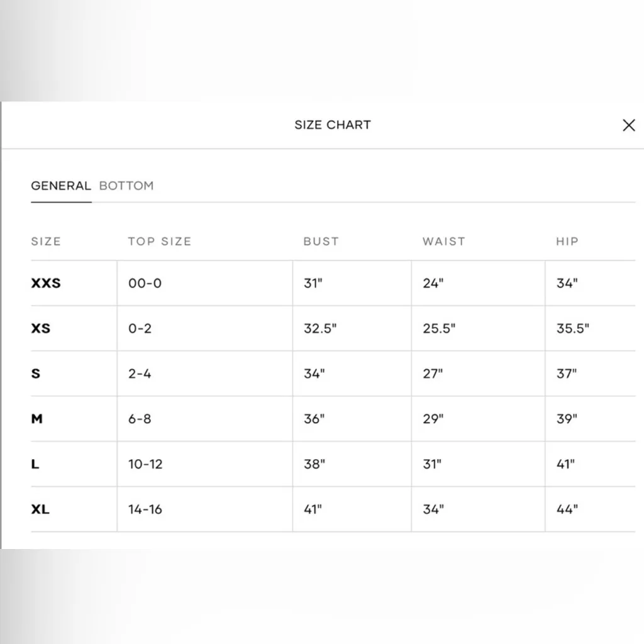This screenshot has width=644, height=644.
Task: Select the General tab
Action: pyautogui.click(x=61, y=186)
